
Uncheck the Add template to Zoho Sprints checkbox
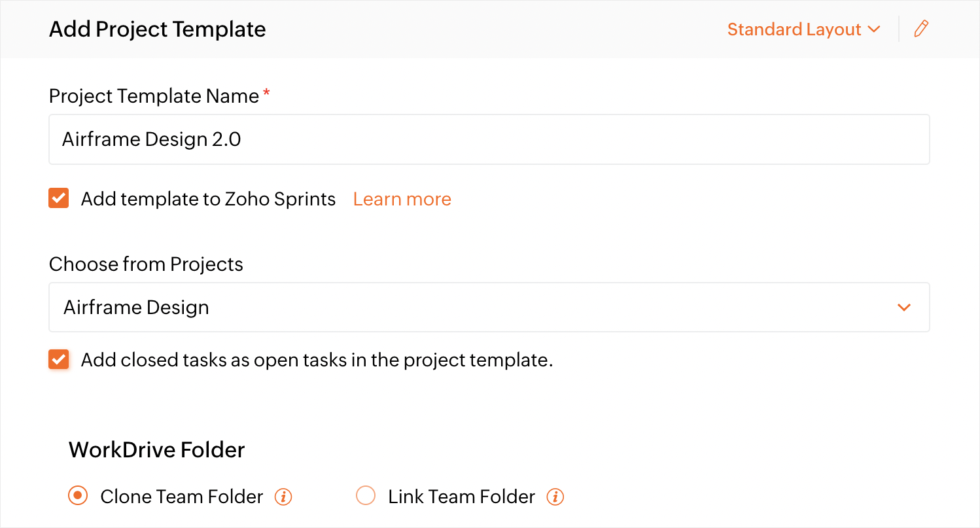tap(59, 198)
